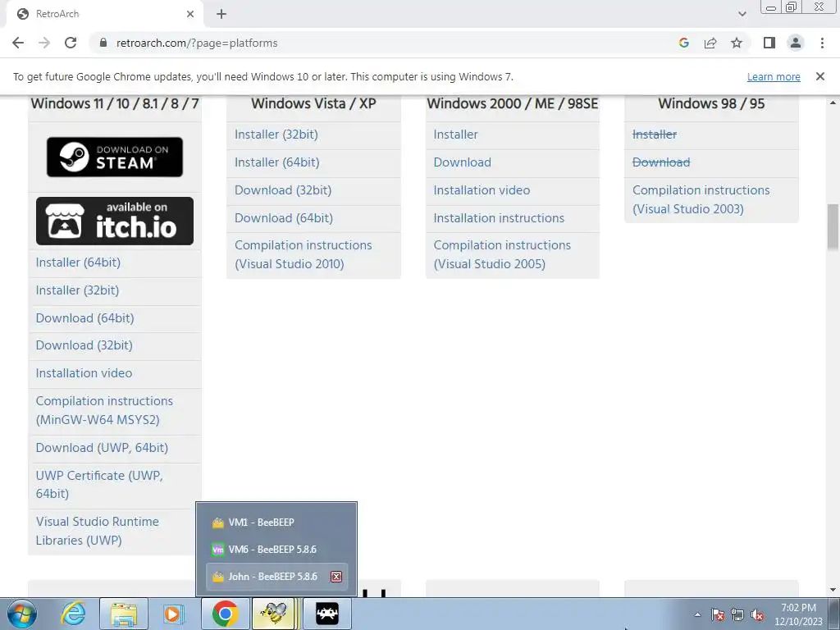Click the Chrome taskbar icon
840x630 pixels.
pos(226,614)
